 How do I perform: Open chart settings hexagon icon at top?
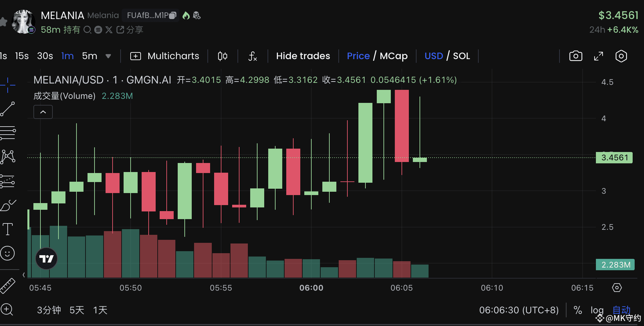coord(621,56)
